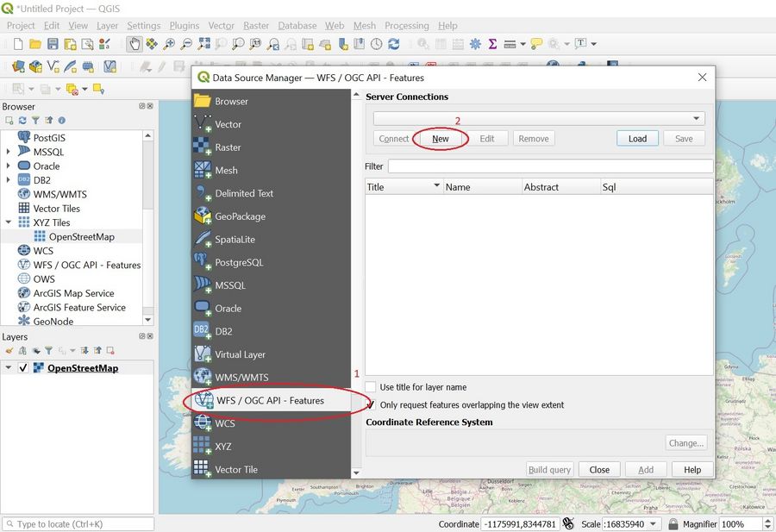The width and height of the screenshot is (776, 532).
Task: Toggle OpenStreetMap layer visibility checkbox
Action: [23, 368]
